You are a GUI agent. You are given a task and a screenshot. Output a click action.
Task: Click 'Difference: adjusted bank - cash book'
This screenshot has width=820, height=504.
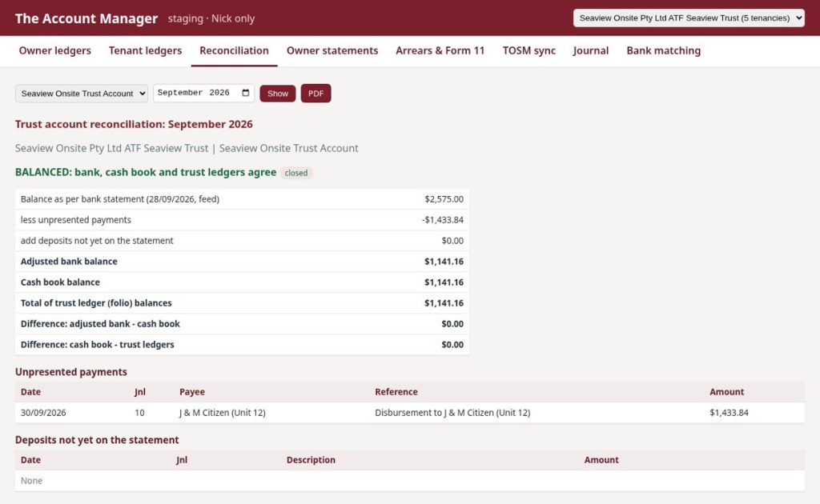[x=100, y=324]
